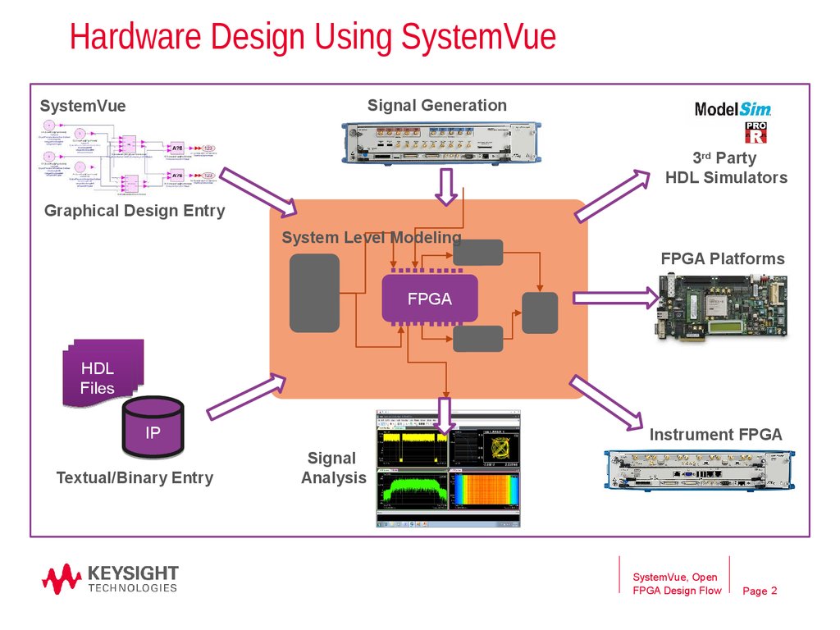The height and width of the screenshot is (630, 840).
Task: Open the SystemVue schematic diagram thumbnail
Action: coord(129,157)
